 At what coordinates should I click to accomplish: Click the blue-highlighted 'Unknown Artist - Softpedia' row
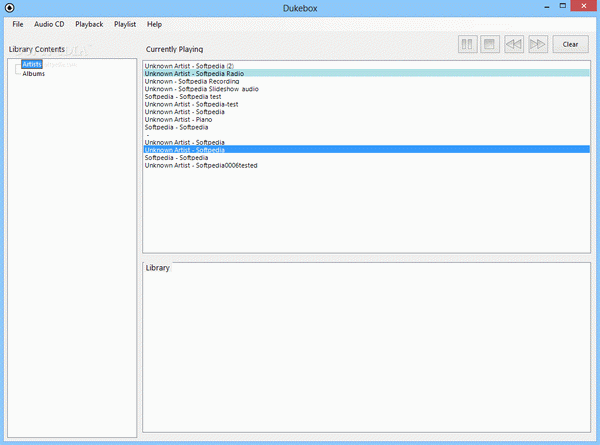point(367,150)
